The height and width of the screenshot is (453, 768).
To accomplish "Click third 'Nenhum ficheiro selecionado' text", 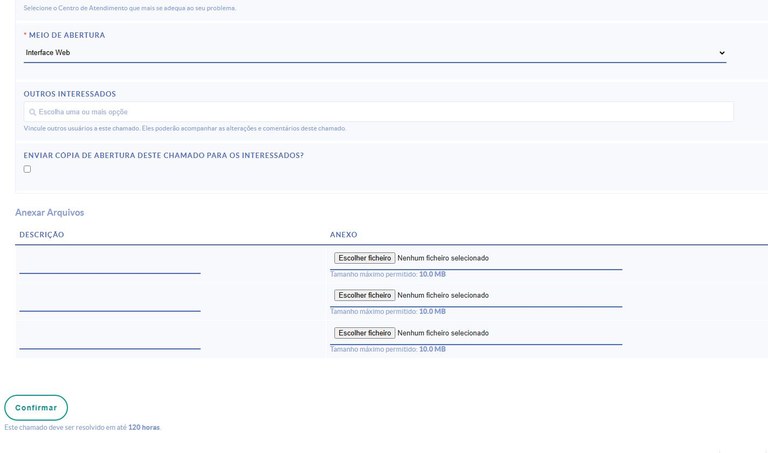I will pos(443,333).
